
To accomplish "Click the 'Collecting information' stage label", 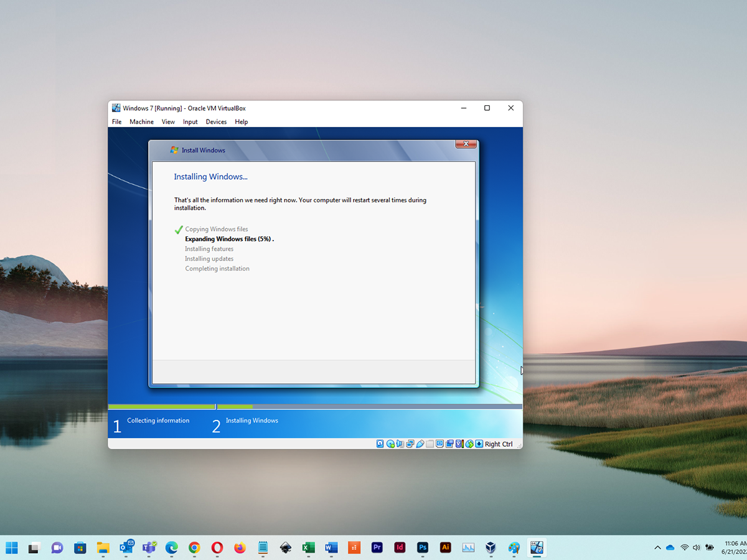I will pyautogui.click(x=158, y=421).
